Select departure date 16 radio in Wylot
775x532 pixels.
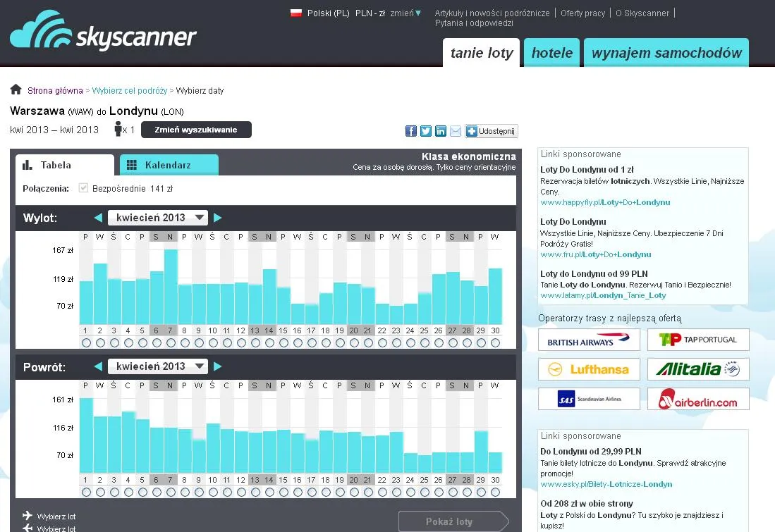(x=298, y=342)
